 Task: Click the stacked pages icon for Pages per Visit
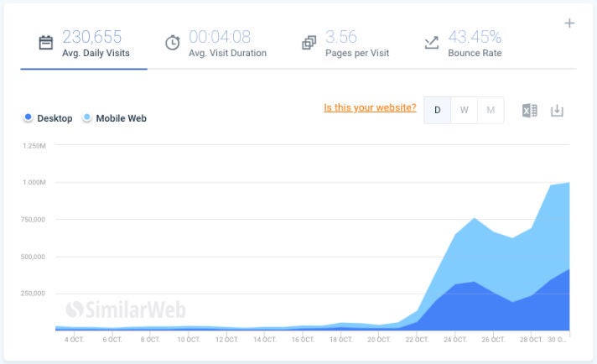[309, 43]
